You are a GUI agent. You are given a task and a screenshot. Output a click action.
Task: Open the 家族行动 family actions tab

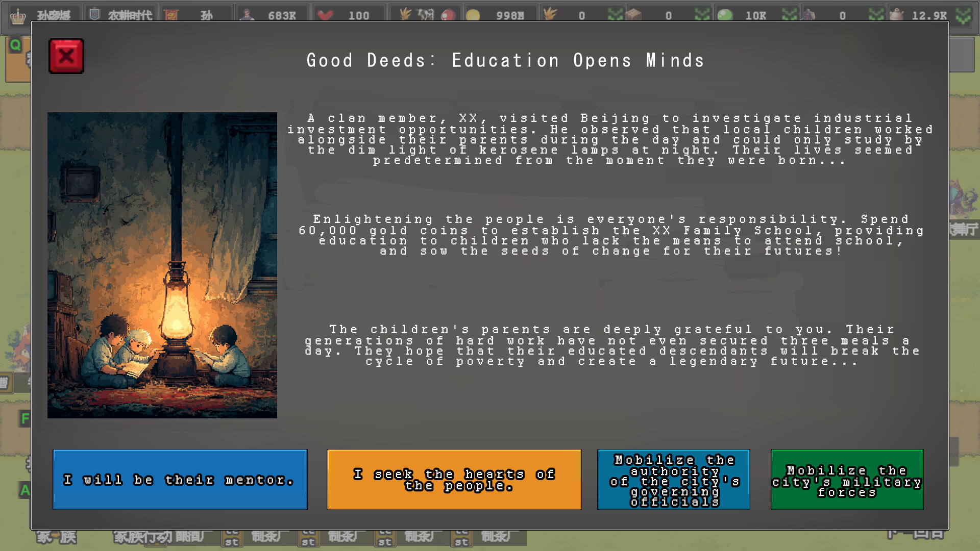pos(142,536)
